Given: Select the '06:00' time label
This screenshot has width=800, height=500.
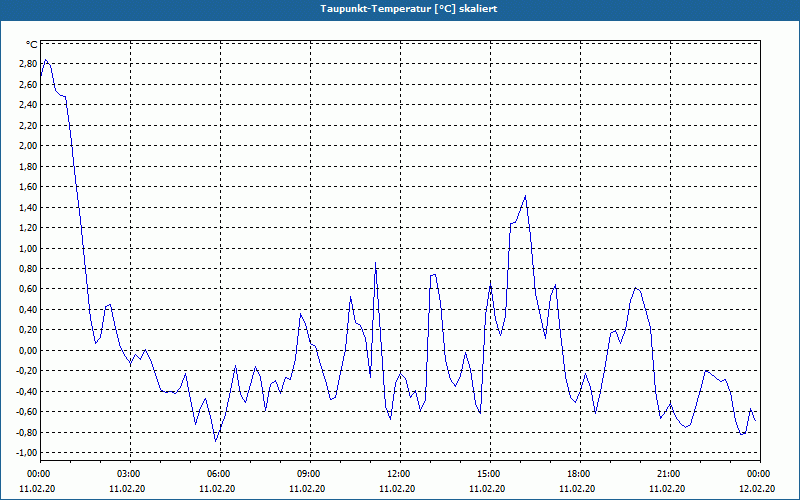Looking at the screenshot, I should (x=220, y=474).
